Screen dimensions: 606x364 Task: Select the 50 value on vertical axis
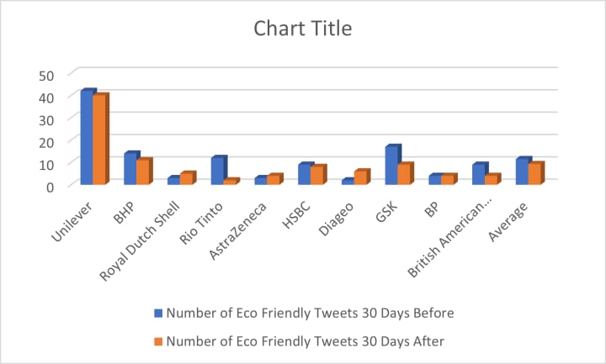[x=46, y=76]
